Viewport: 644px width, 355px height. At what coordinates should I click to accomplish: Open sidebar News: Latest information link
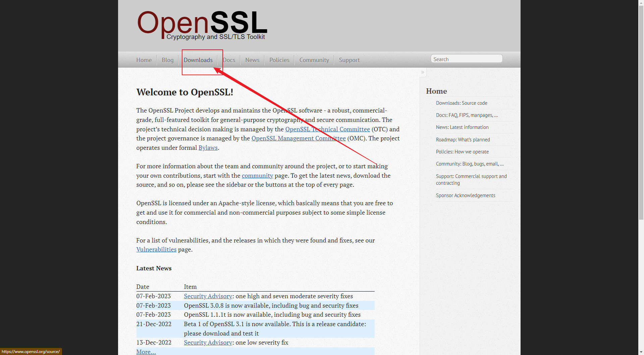462,127
